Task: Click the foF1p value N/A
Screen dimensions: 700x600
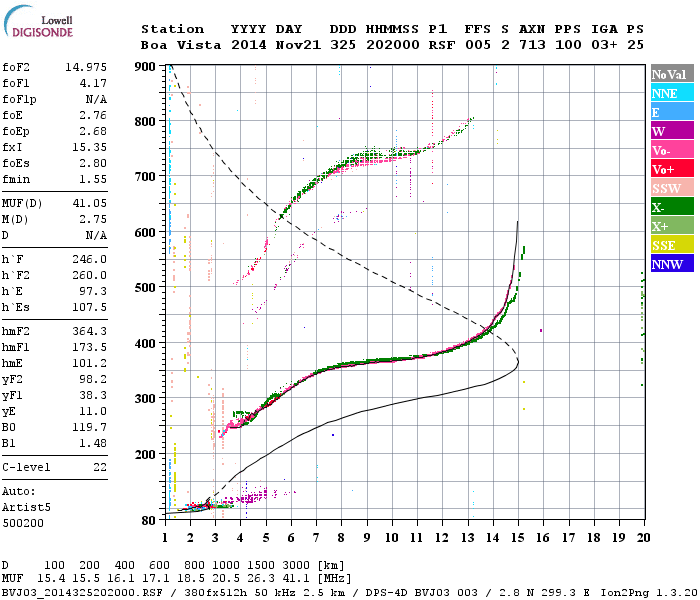Action: click(x=97, y=99)
